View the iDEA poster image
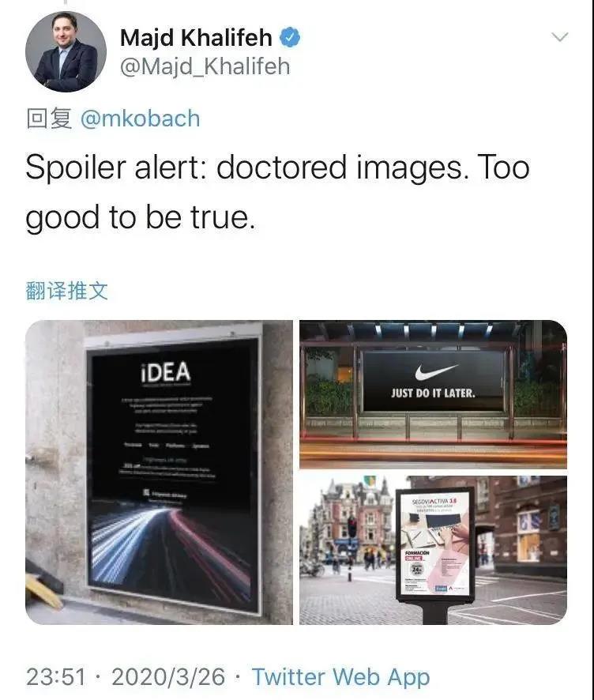Image resolution: width=594 pixels, height=700 pixels. click(160, 472)
